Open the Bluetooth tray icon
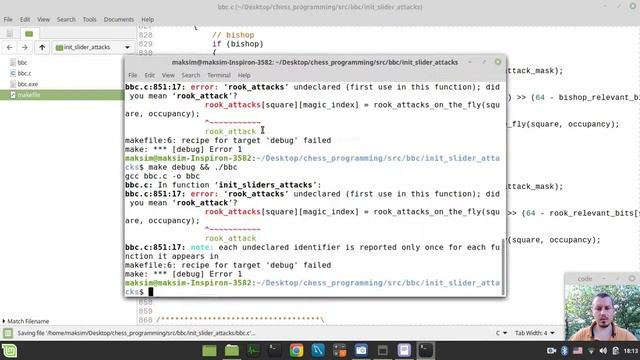640x360 pixels. (564, 351)
